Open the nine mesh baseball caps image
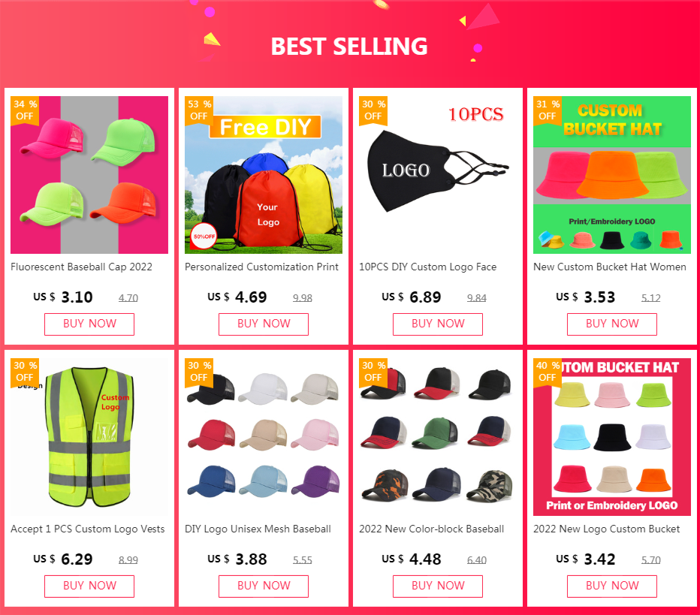Viewport: 700px width, 615px height. (264, 437)
